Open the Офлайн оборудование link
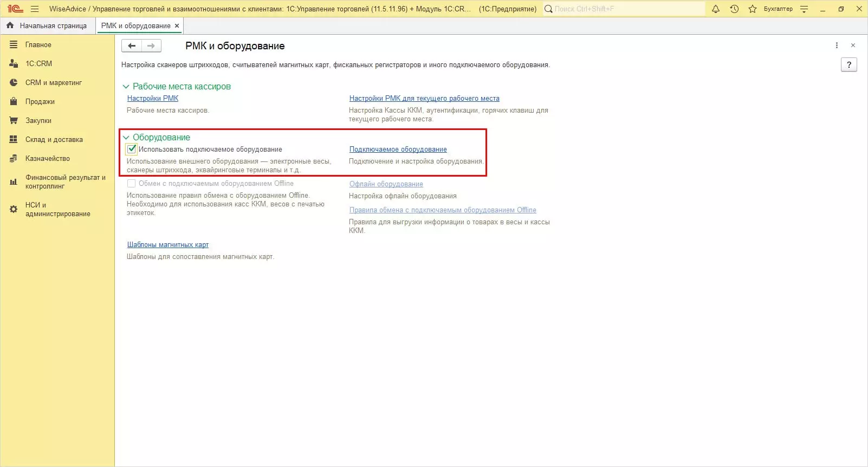 pyautogui.click(x=386, y=184)
